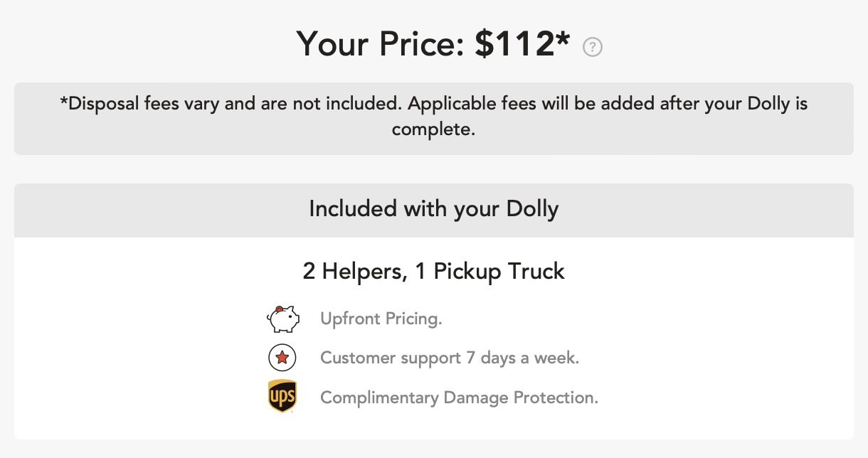Click "Complimentary Damage Protection." label
This screenshot has height=458, width=868.
(459, 398)
